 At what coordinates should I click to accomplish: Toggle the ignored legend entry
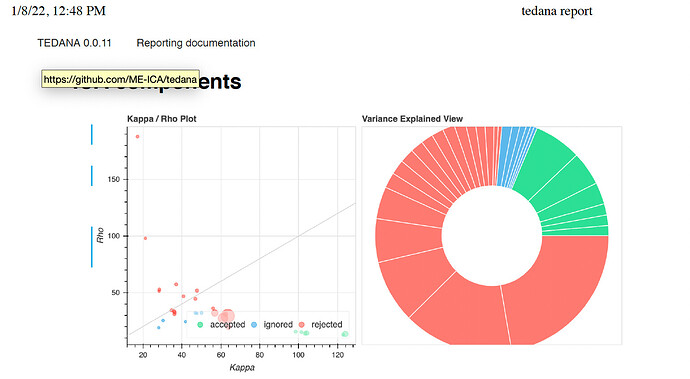[272, 324]
